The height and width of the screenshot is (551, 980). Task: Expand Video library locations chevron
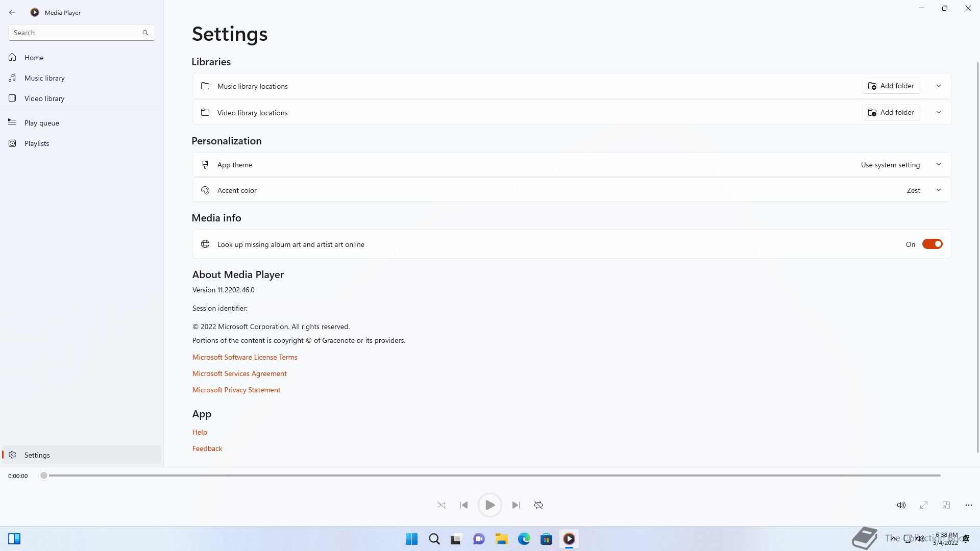(938, 112)
